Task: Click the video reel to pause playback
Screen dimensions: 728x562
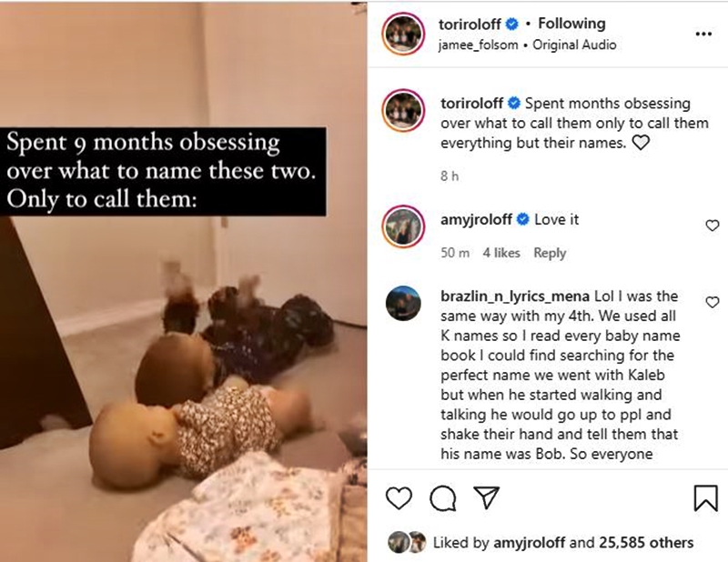Action: click(x=184, y=281)
